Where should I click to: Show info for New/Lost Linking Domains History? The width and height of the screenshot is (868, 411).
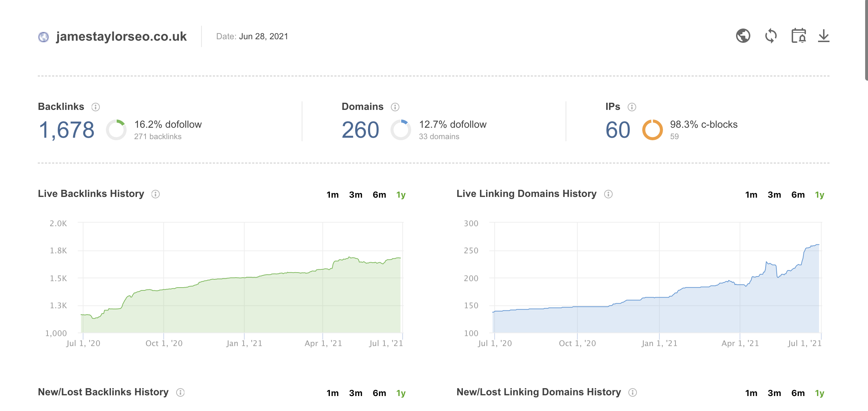click(633, 392)
